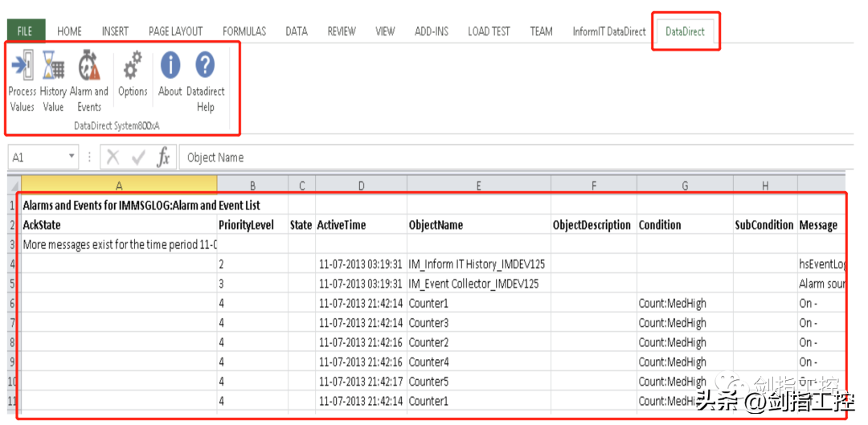Select cell IM_Inform IT History_IMDEV125

tap(479, 264)
